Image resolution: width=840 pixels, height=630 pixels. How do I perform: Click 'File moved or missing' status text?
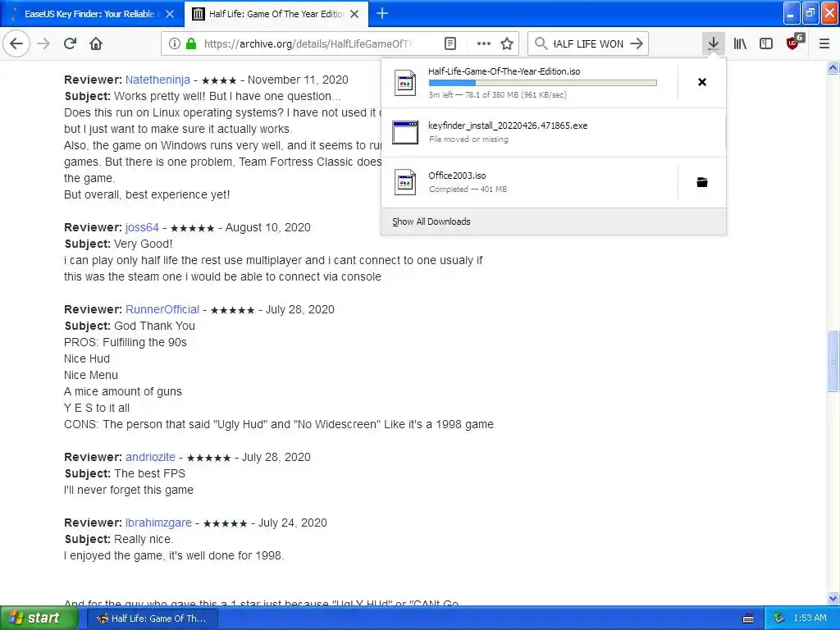[468, 139]
